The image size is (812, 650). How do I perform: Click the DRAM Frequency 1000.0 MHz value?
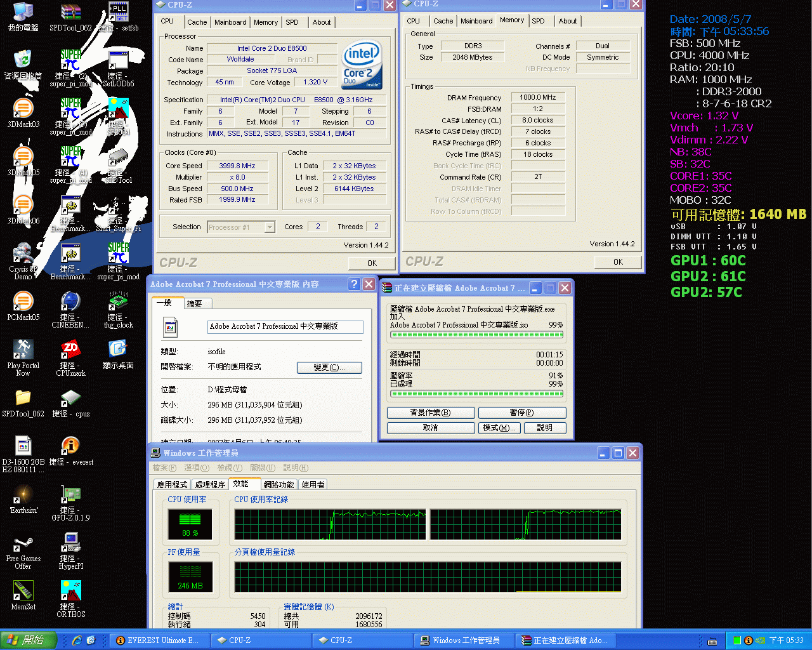point(538,97)
